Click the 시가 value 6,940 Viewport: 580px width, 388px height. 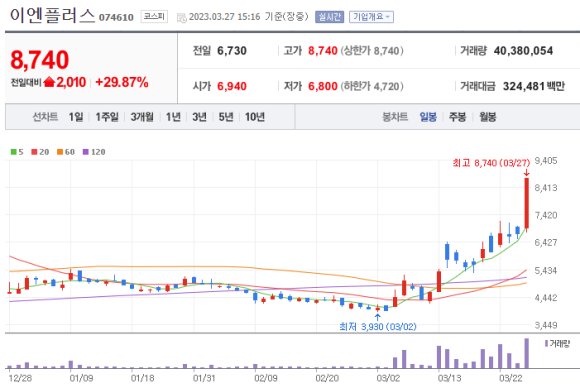click(232, 86)
